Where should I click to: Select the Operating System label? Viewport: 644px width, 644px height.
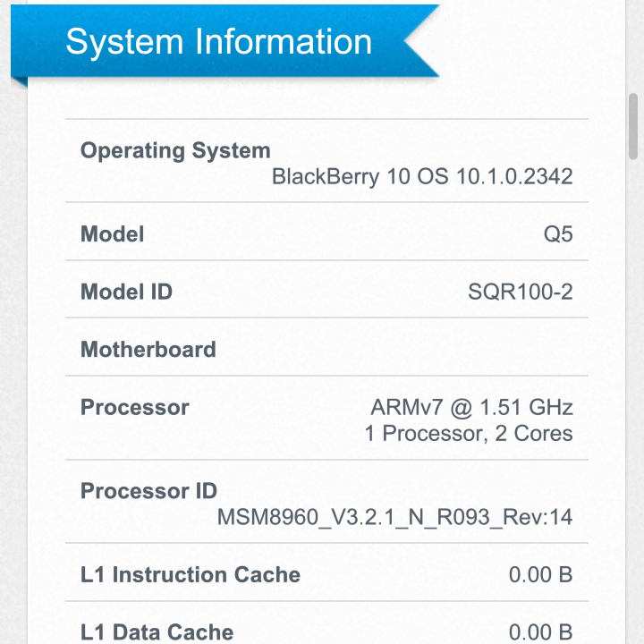point(175,150)
